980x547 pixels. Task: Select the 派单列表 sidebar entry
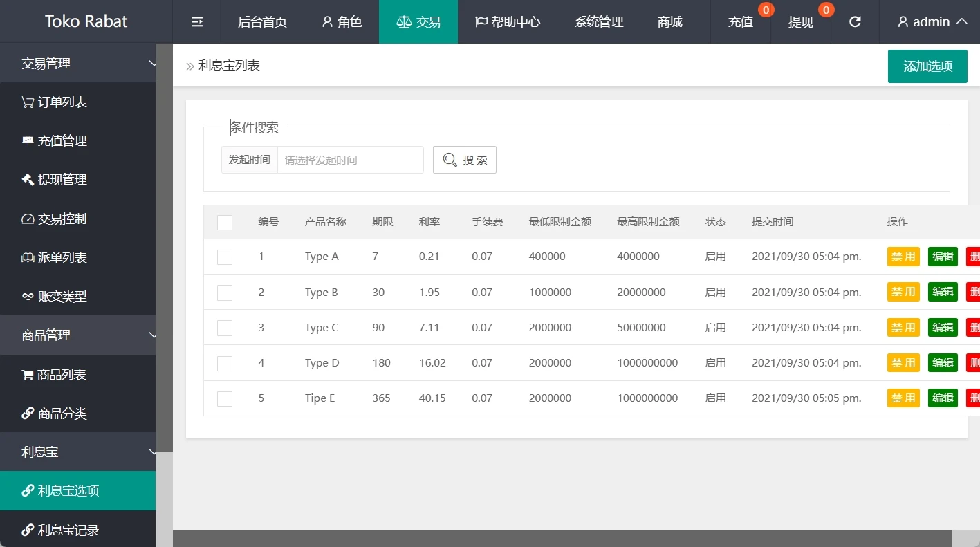click(x=62, y=257)
